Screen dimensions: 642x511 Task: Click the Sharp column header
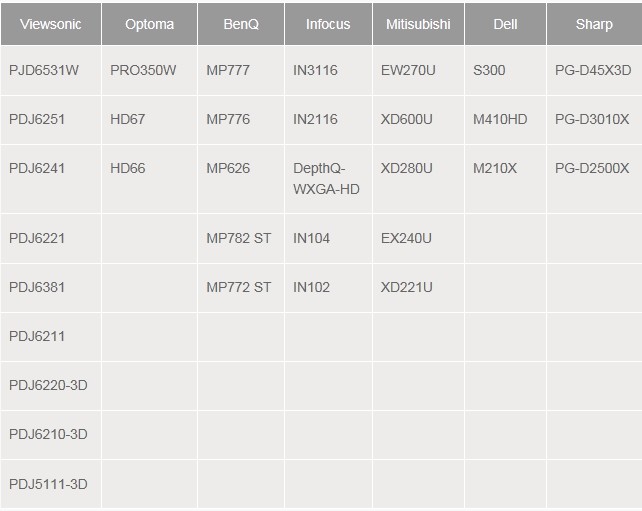point(595,24)
